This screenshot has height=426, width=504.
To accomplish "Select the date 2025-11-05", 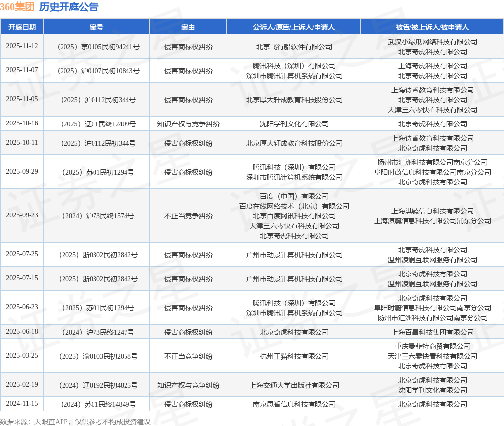I will click(22, 99).
